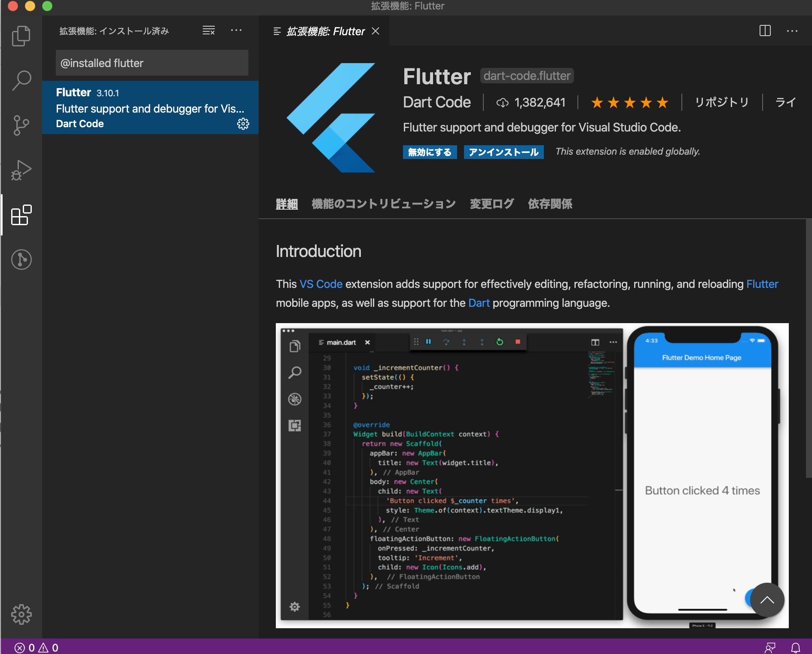The width and height of the screenshot is (812, 654).
Task: Open the Search view in activity bar
Action: pos(21,80)
